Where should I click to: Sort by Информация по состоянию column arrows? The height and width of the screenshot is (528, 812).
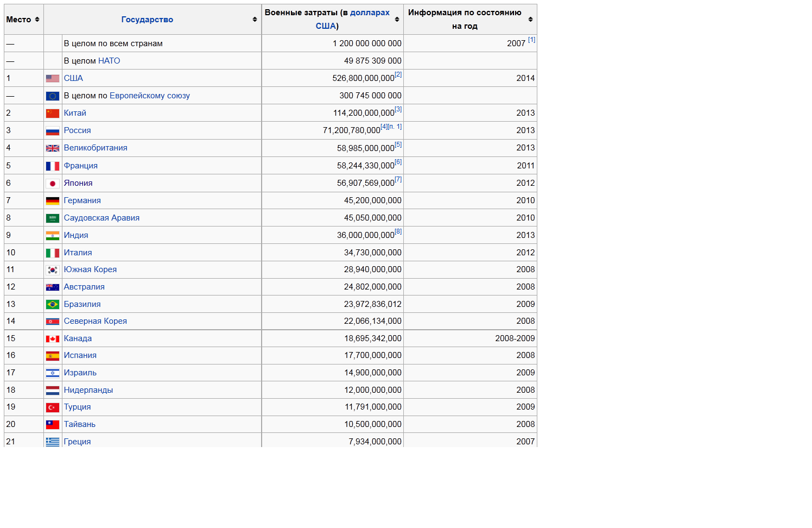(530, 20)
